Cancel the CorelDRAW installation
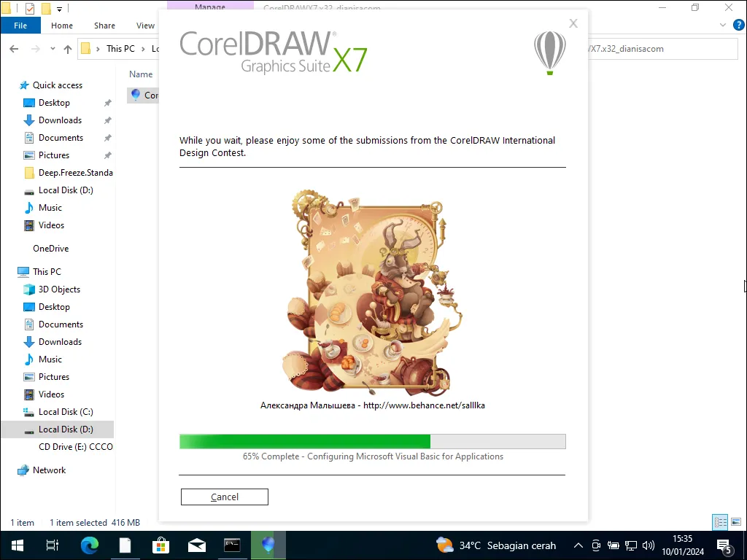 point(225,497)
